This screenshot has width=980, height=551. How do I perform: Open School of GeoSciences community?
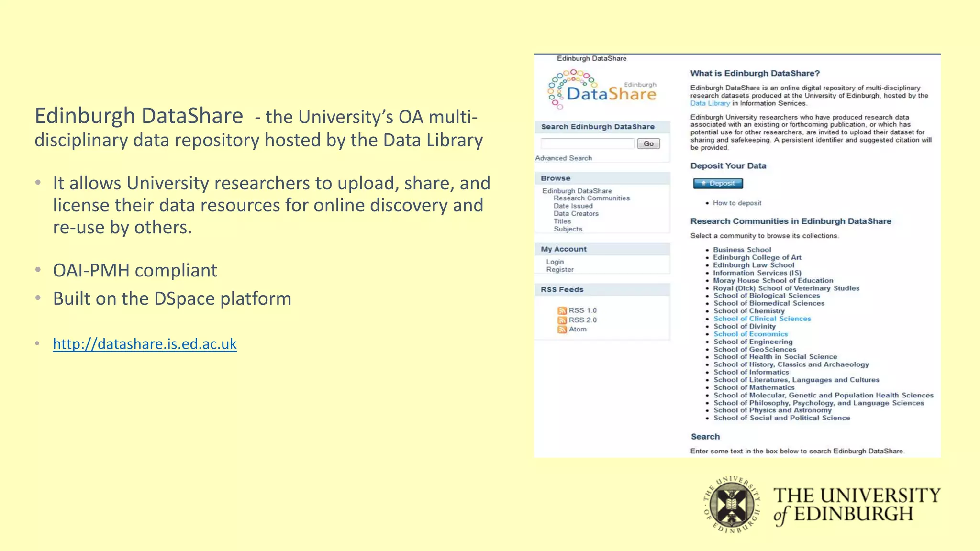755,349
